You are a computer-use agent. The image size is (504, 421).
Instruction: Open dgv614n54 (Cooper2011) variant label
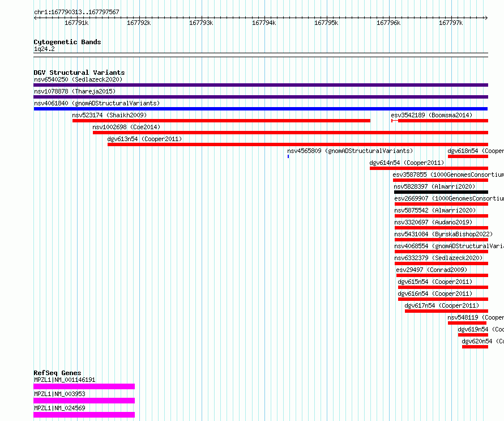407,163
